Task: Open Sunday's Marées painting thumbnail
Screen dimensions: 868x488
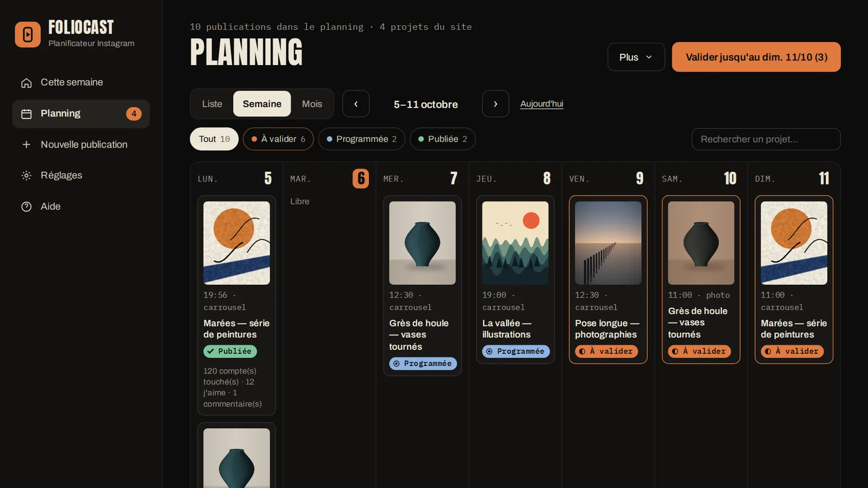Action: coord(794,243)
